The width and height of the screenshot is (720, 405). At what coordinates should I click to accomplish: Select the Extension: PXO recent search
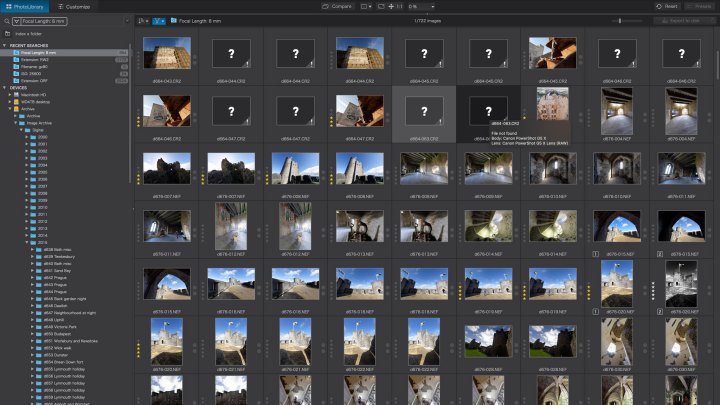tap(64, 60)
